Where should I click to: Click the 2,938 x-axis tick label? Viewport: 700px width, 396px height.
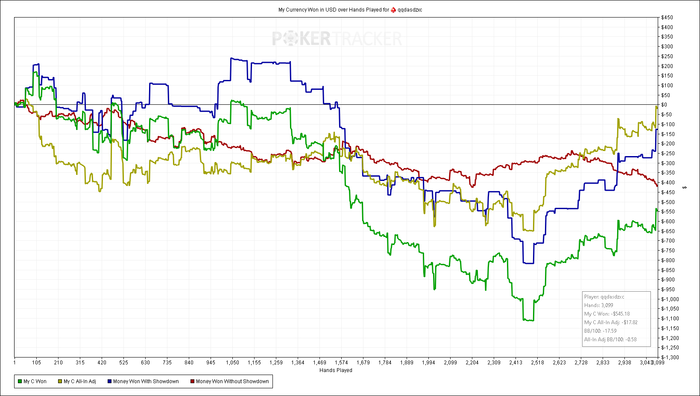pos(625,363)
